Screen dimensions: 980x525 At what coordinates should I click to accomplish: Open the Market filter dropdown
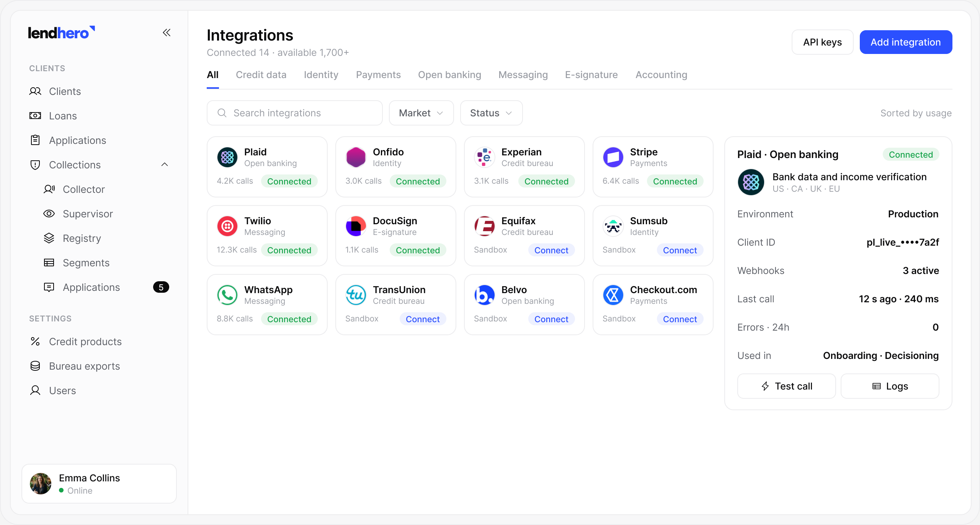pyautogui.click(x=421, y=113)
